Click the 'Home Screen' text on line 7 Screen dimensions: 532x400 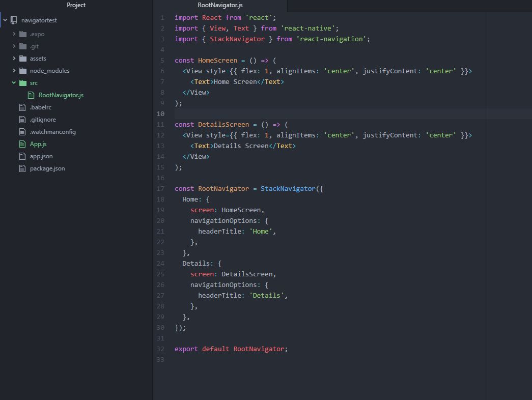click(x=235, y=82)
